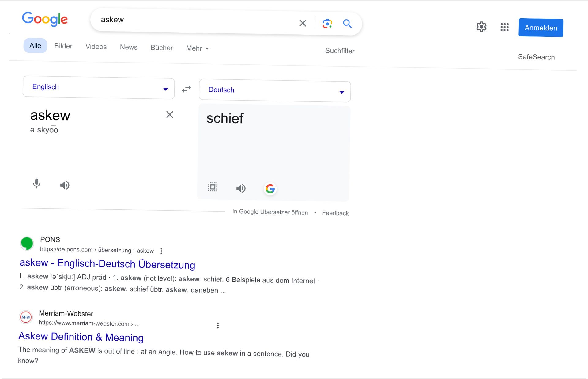The width and height of the screenshot is (588, 379).
Task: Click the Anmelden sign-in button
Action: tap(541, 28)
